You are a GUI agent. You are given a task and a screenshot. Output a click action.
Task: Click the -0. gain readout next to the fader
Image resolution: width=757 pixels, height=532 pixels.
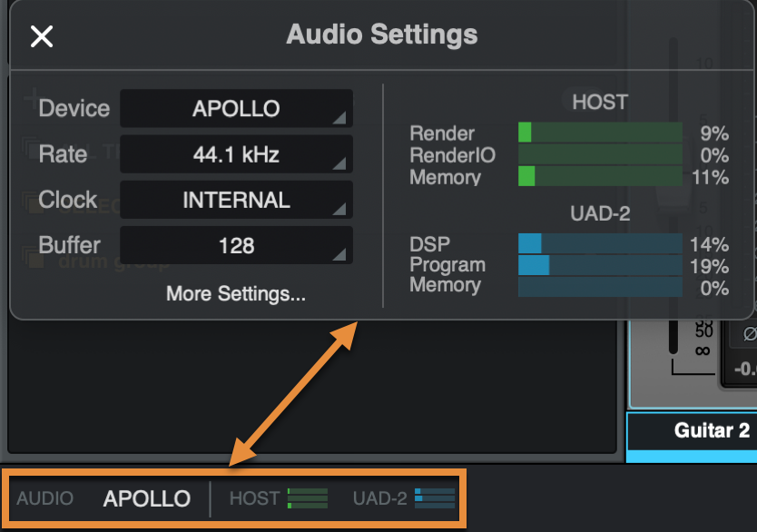tap(744, 369)
